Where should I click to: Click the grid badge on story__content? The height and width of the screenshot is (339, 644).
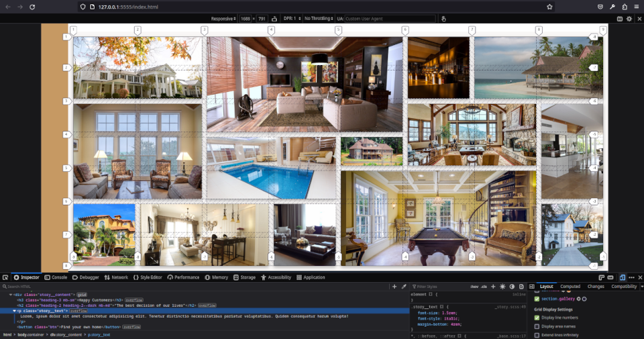(82, 295)
